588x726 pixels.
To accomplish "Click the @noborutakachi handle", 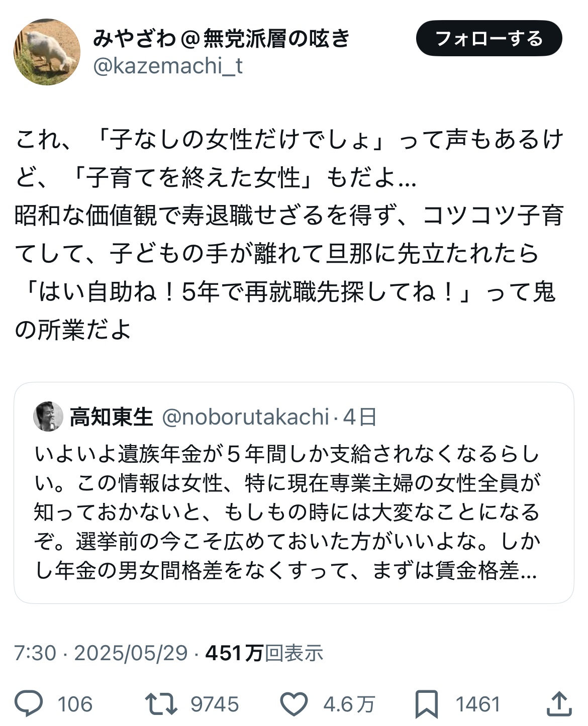I will [245, 417].
